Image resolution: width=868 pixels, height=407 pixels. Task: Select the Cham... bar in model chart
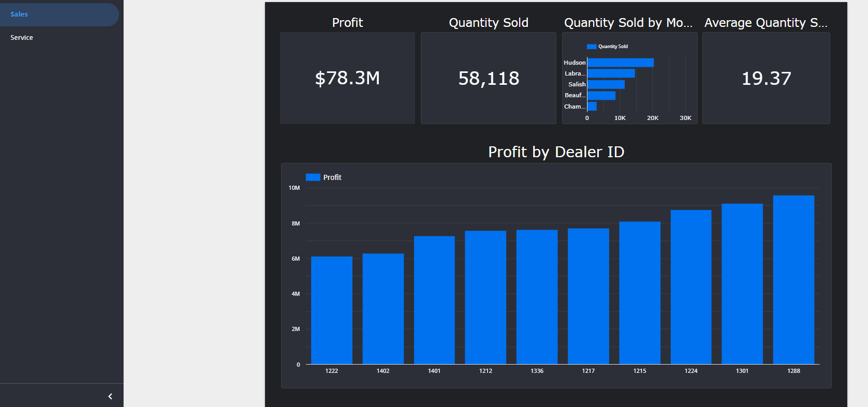coord(592,107)
